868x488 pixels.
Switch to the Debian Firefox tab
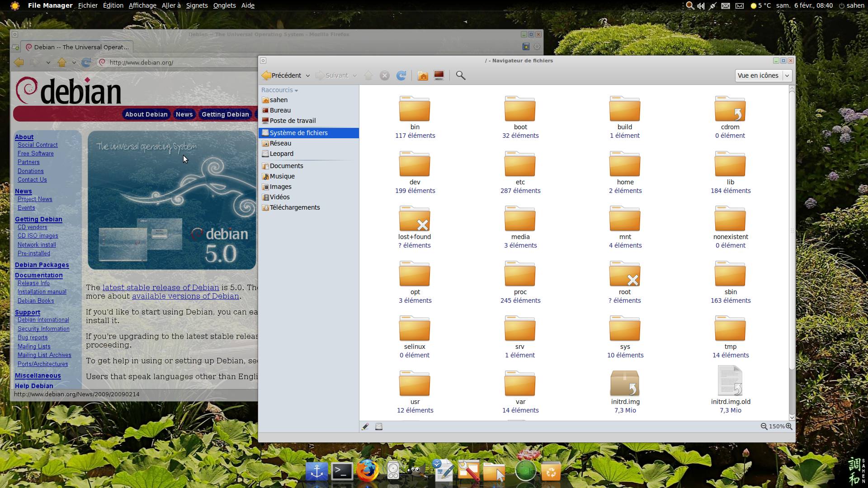click(77, 47)
